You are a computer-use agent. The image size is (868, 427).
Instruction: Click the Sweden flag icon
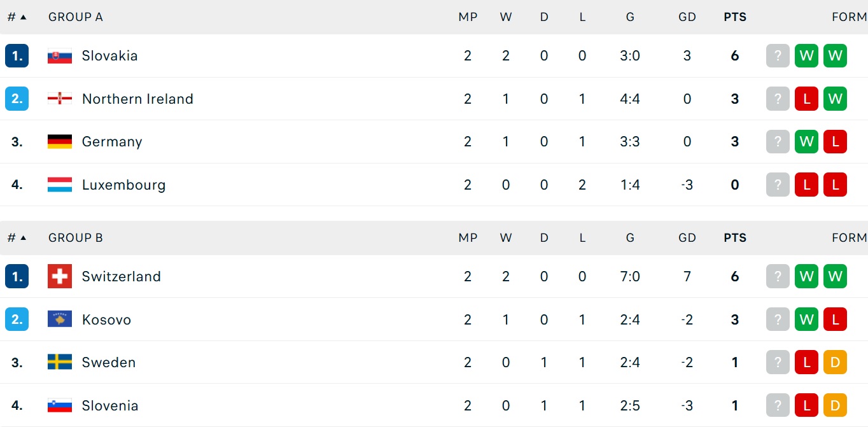click(60, 362)
